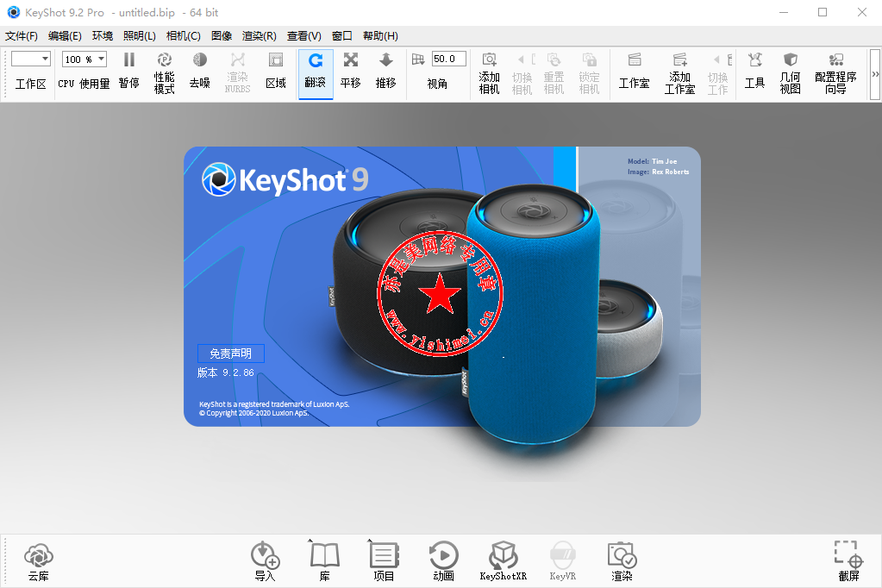
Task: Click the 视角 perspective icon
Action: pyautogui.click(x=418, y=59)
